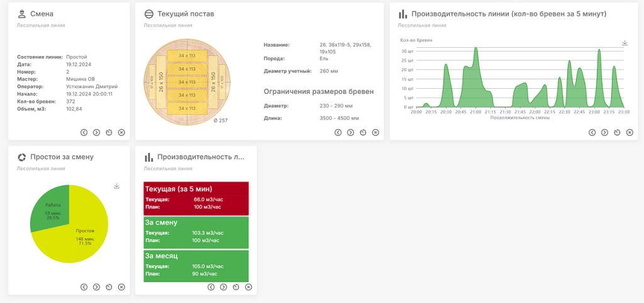Remove the Смена widget
Screen dimensions: 644x303
pos(121,132)
